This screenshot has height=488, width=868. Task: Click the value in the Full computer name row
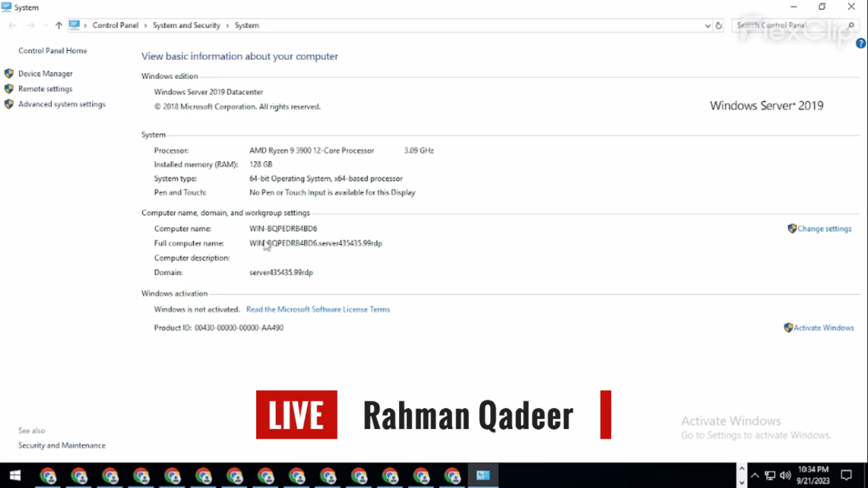point(316,243)
